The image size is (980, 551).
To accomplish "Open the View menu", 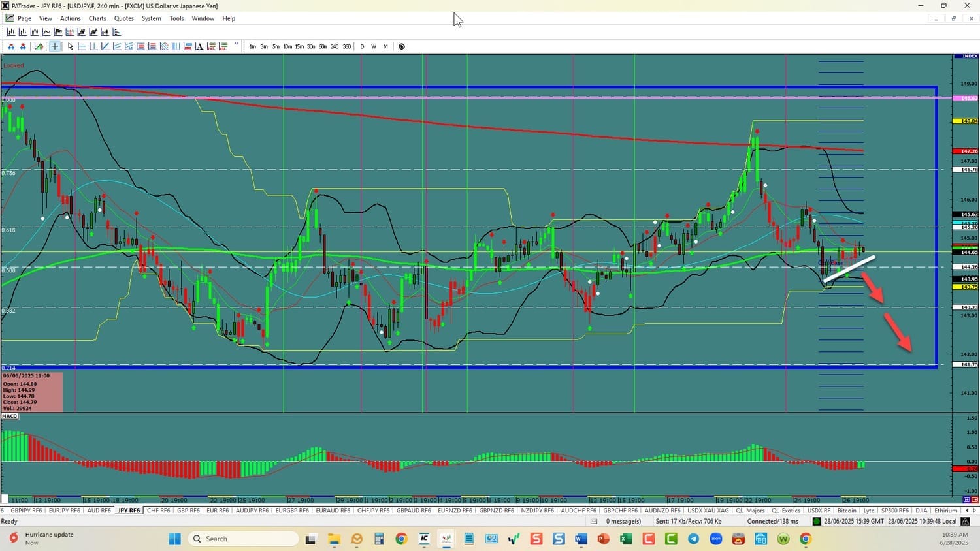I will click(46, 18).
